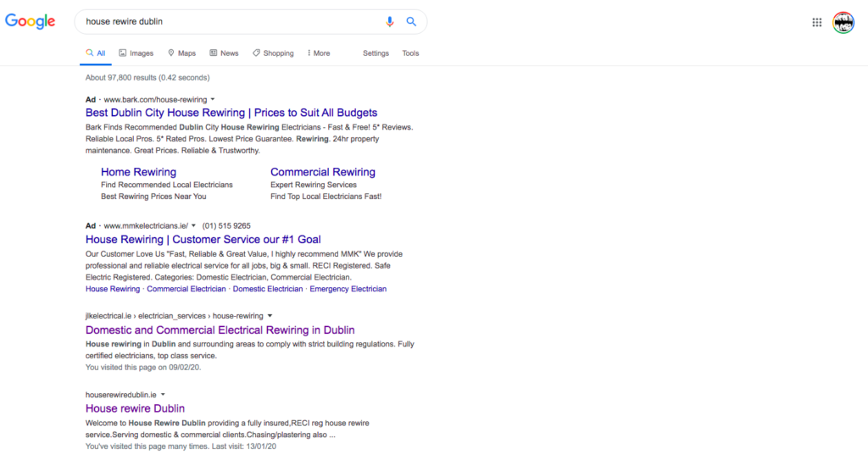This screenshot has width=868, height=460.
Task: Click phone number (01) 515 9265
Action: tap(226, 226)
